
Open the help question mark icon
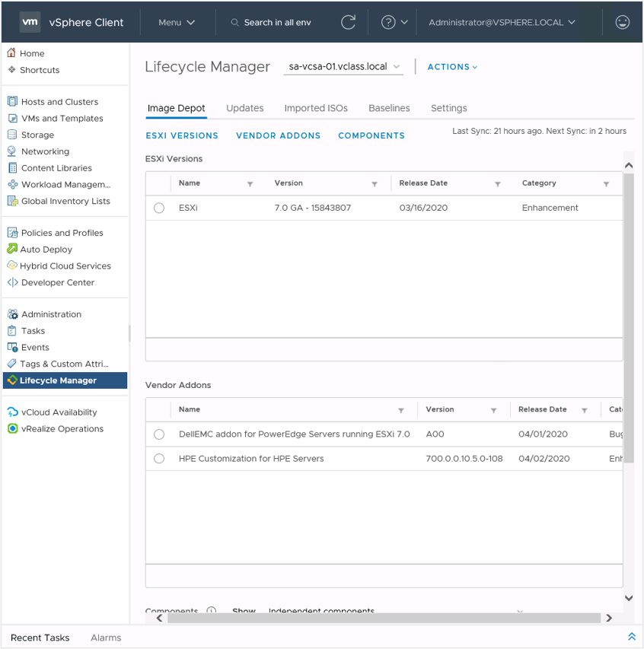coord(388,22)
